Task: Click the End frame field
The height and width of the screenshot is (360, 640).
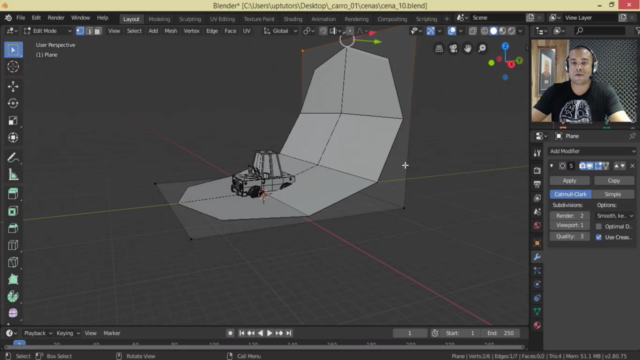Action: (x=501, y=333)
